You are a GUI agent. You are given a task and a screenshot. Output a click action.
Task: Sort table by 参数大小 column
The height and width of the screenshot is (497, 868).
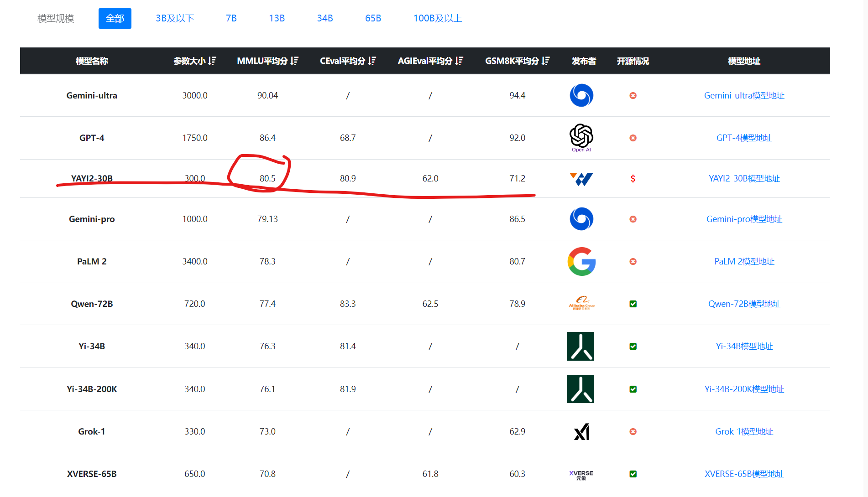(212, 61)
